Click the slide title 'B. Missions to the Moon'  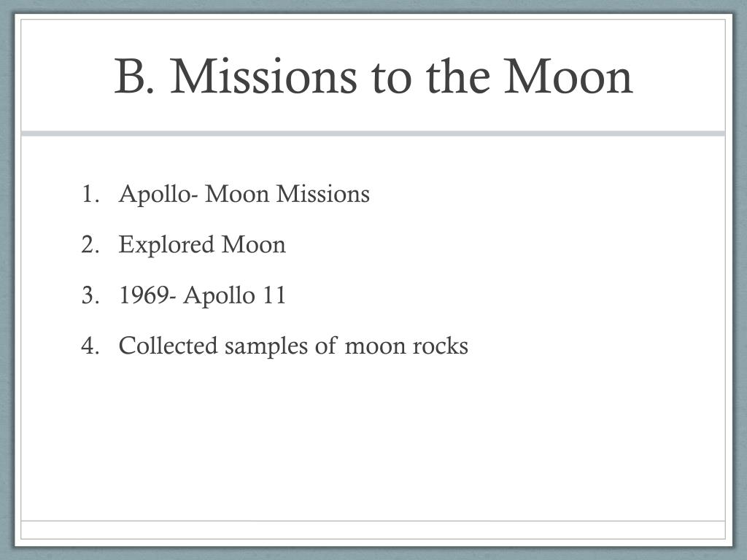(x=373, y=76)
